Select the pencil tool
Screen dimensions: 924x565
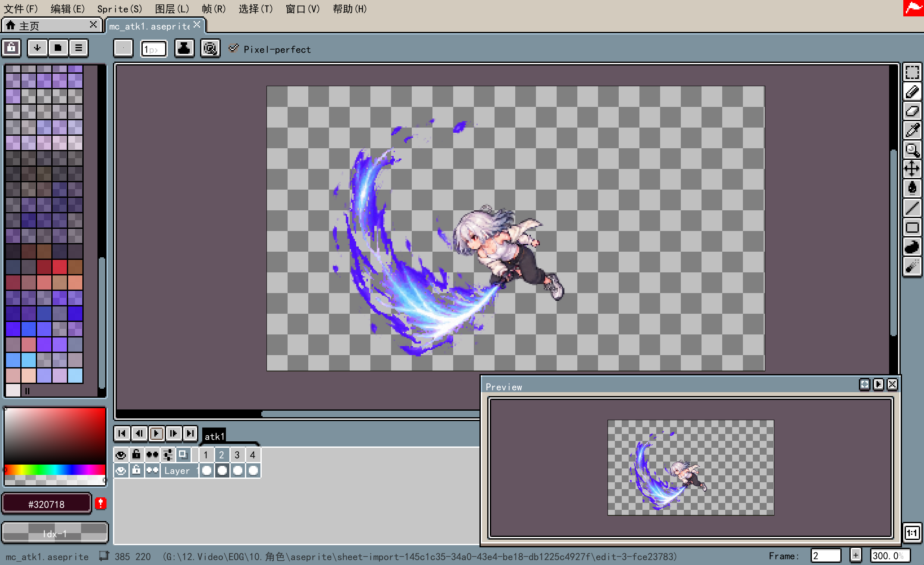point(912,92)
